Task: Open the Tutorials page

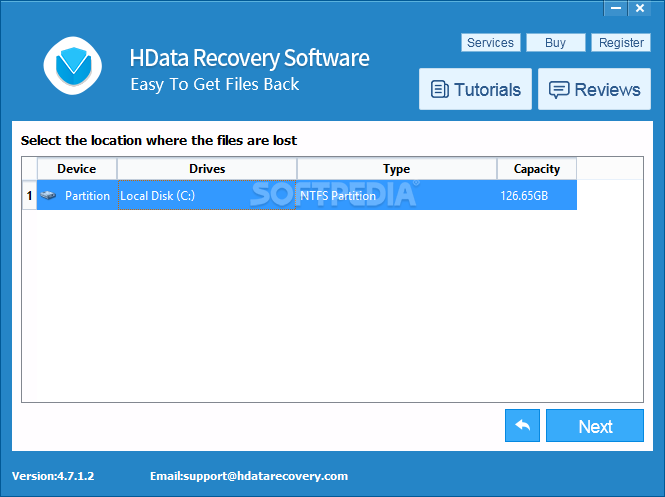Action: click(x=475, y=89)
